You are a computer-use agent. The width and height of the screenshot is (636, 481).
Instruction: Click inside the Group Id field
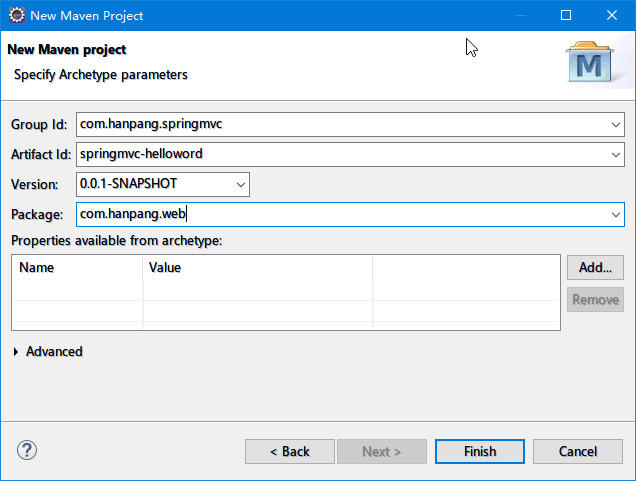340,125
